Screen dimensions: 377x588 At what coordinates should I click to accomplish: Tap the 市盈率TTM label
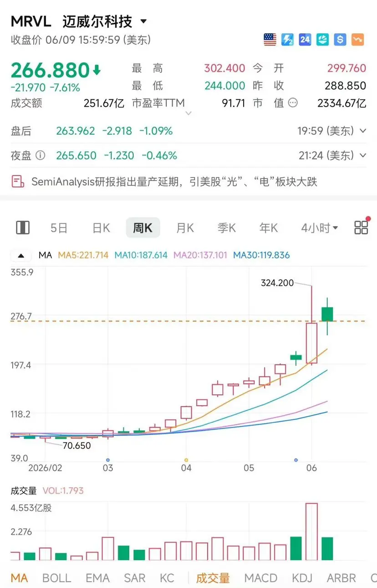[x=158, y=103]
